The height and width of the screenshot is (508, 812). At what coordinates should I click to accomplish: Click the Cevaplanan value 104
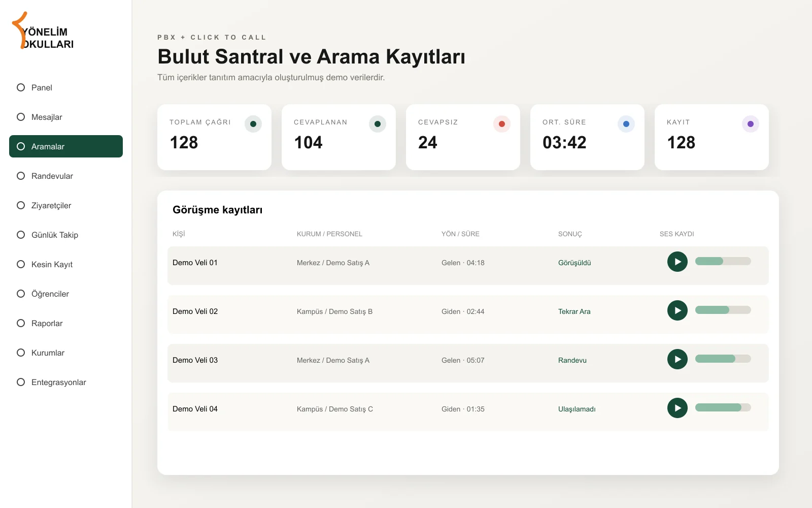pos(309,142)
